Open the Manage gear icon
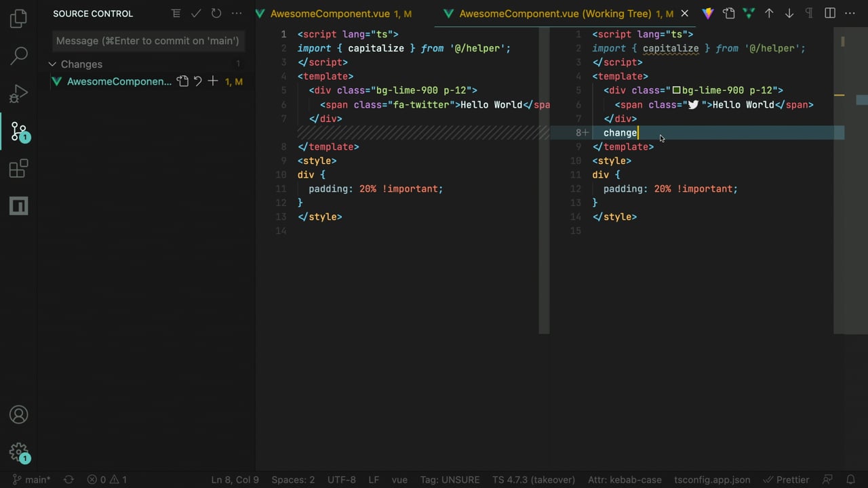 tap(18, 453)
